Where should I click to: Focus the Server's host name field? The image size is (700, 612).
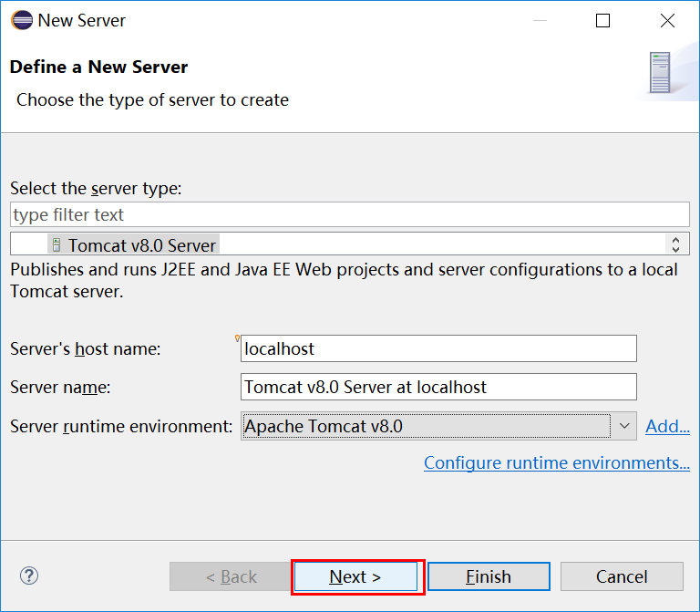click(438, 348)
